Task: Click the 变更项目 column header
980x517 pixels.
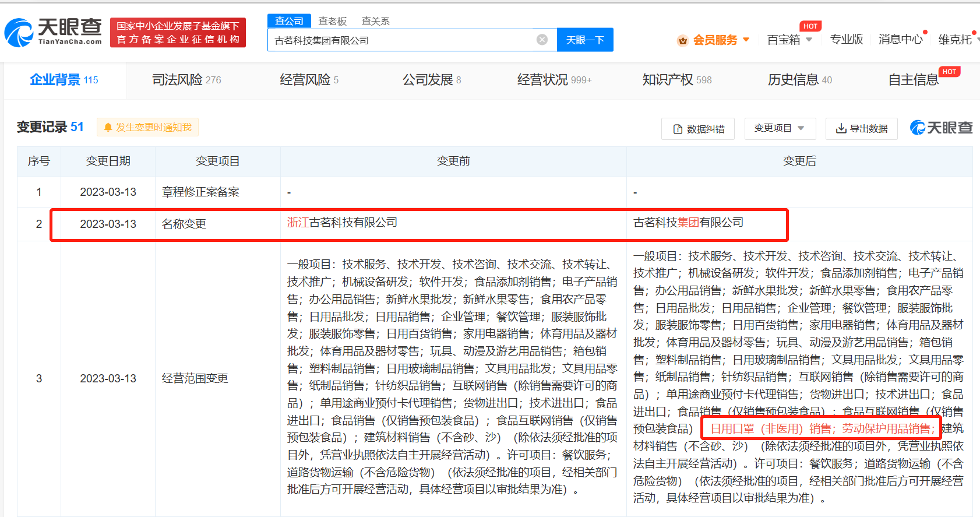Action: (217, 161)
